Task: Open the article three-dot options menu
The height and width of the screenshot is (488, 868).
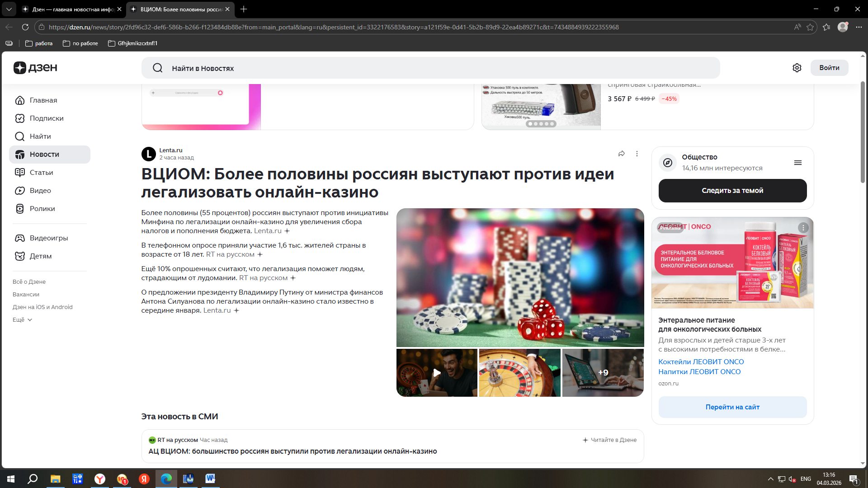Action: click(637, 154)
